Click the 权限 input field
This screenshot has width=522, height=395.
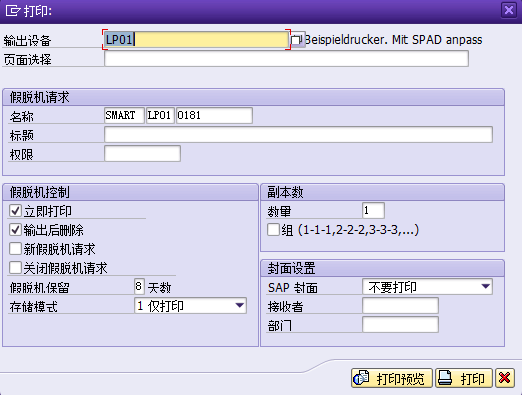click(x=142, y=153)
